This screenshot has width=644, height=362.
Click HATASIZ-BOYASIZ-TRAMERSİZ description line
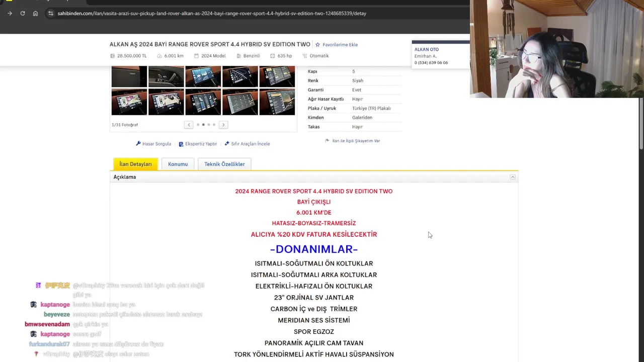click(x=314, y=223)
